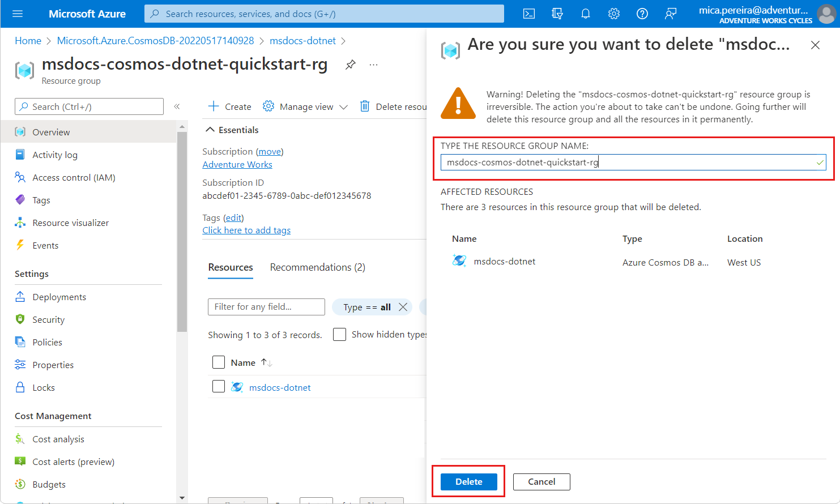840x504 pixels.
Task: Open msdocs-dotnet resource link in list
Action: 280,387
